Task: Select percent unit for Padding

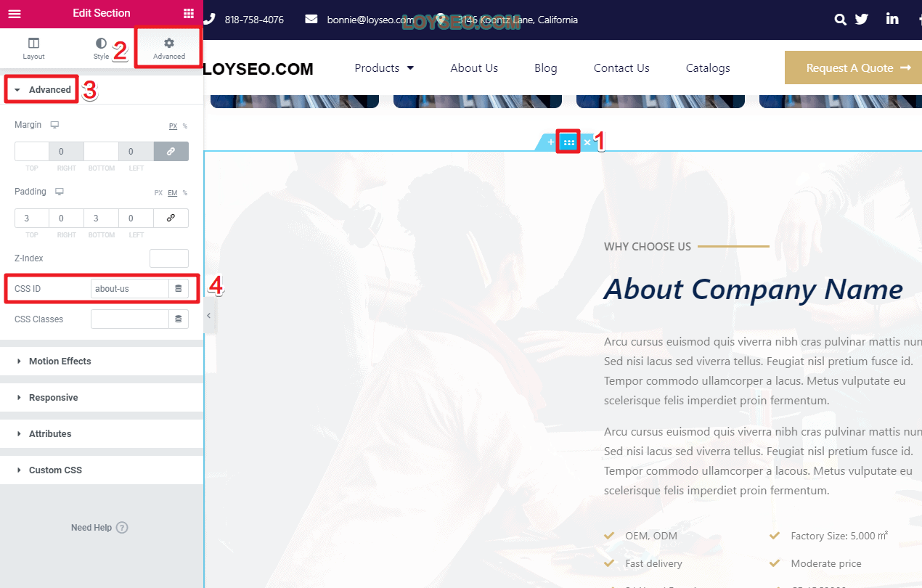Action: (185, 193)
